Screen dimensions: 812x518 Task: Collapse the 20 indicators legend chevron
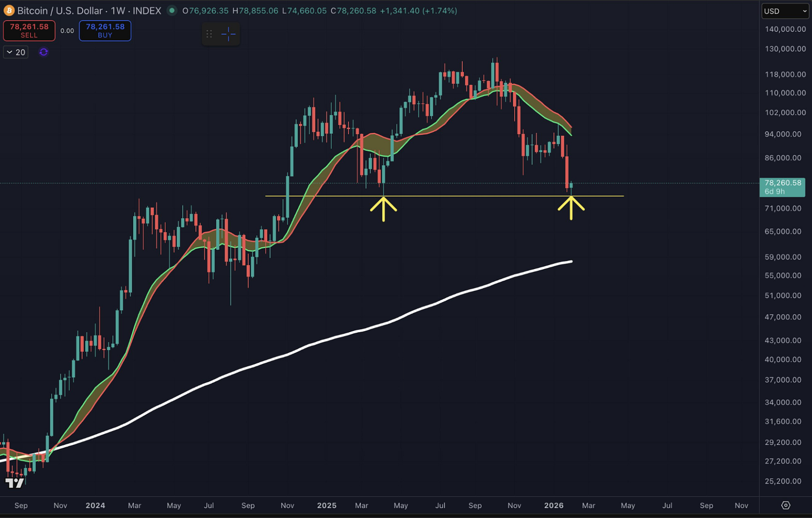9,52
